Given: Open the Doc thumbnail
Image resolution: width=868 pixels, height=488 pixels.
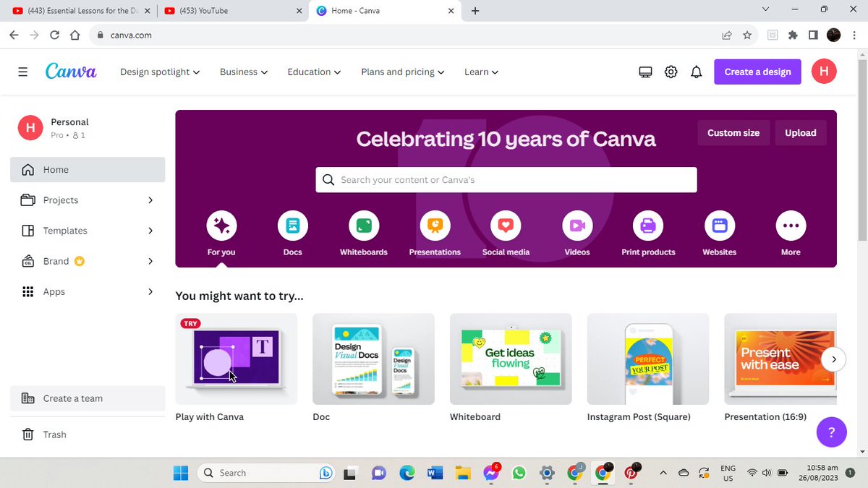Looking at the screenshot, I should 373,359.
